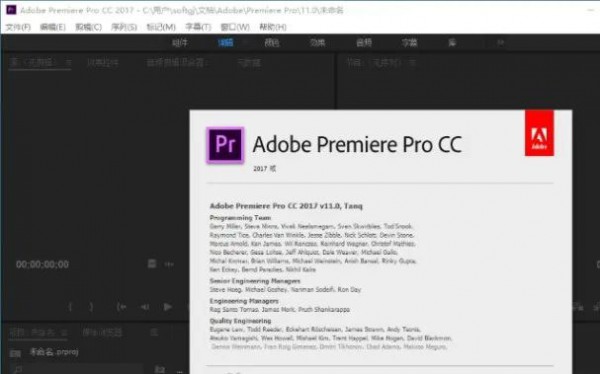Click the Senior Engineering Managers heading
This screenshot has width=600, height=374.
click(x=255, y=281)
